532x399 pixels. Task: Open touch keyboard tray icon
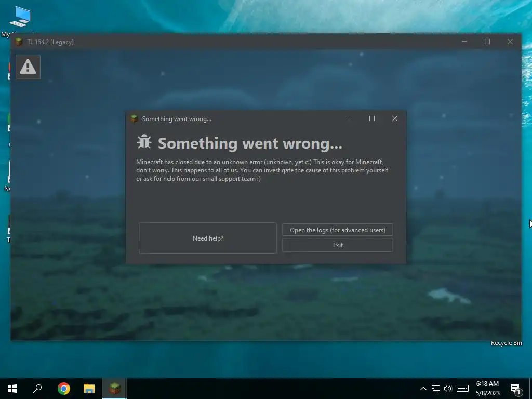coord(462,389)
